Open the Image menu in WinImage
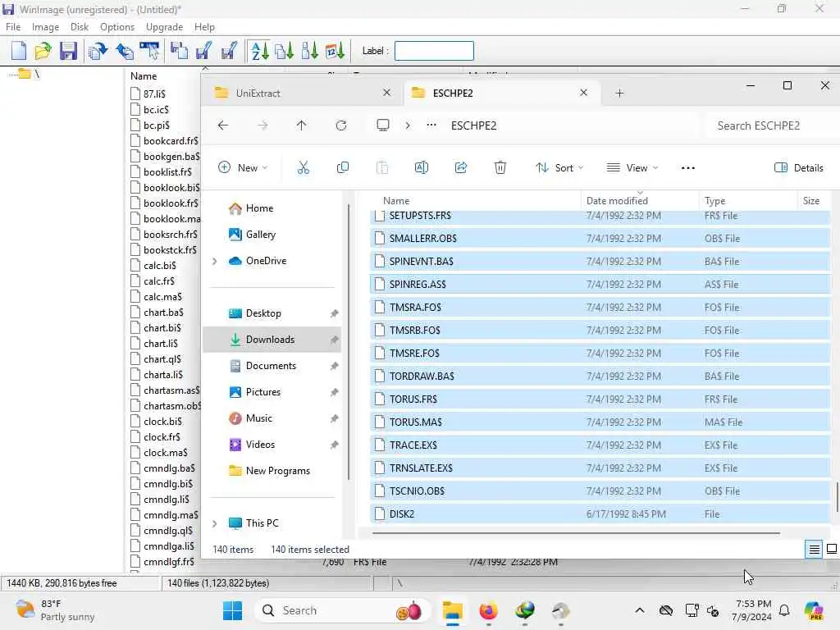 pos(46,27)
